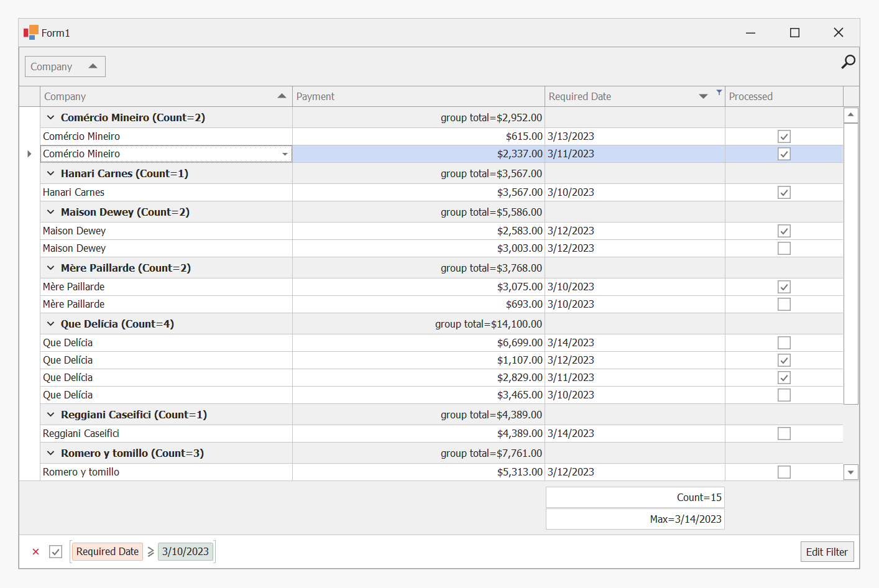Open the search panel magnifier icon

tap(848, 62)
